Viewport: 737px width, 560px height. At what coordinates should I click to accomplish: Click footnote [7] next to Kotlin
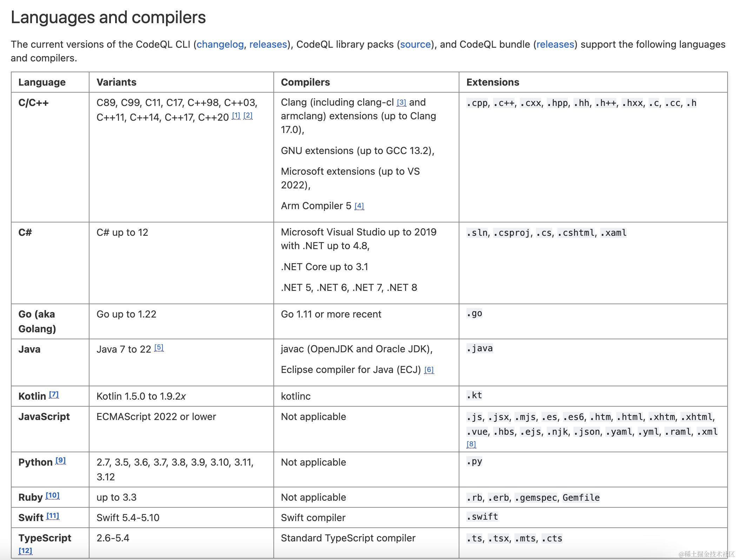coord(54,394)
